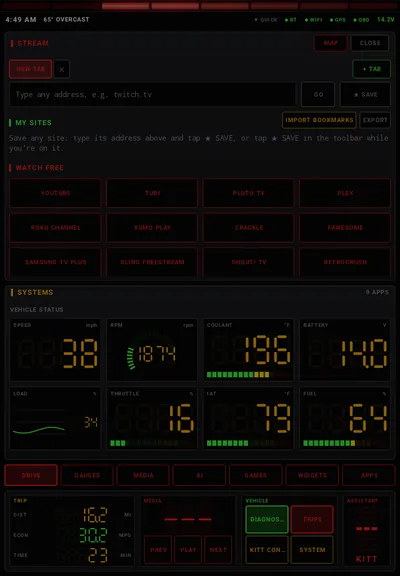Open the TRIPS button
Screen dimensions: 400x576
[x=312, y=519]
